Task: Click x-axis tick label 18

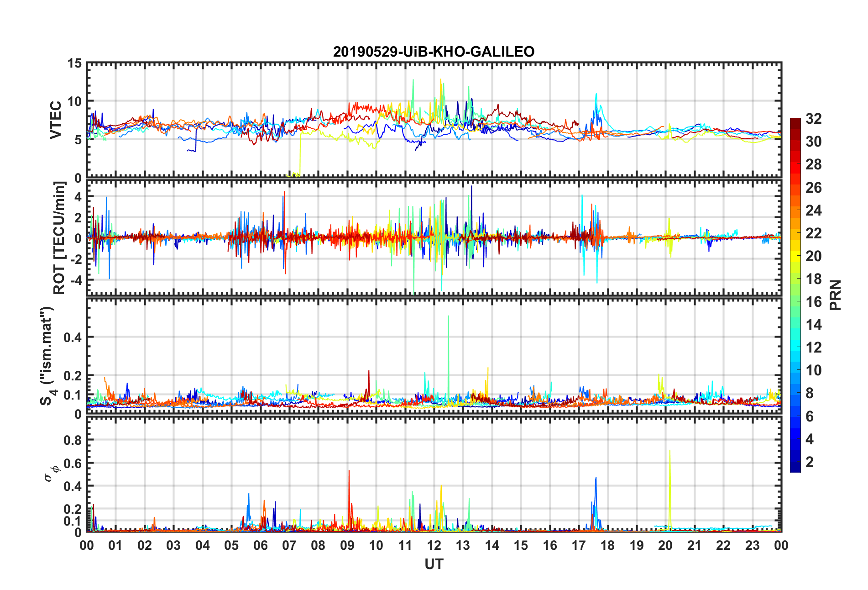Action: 607,545
